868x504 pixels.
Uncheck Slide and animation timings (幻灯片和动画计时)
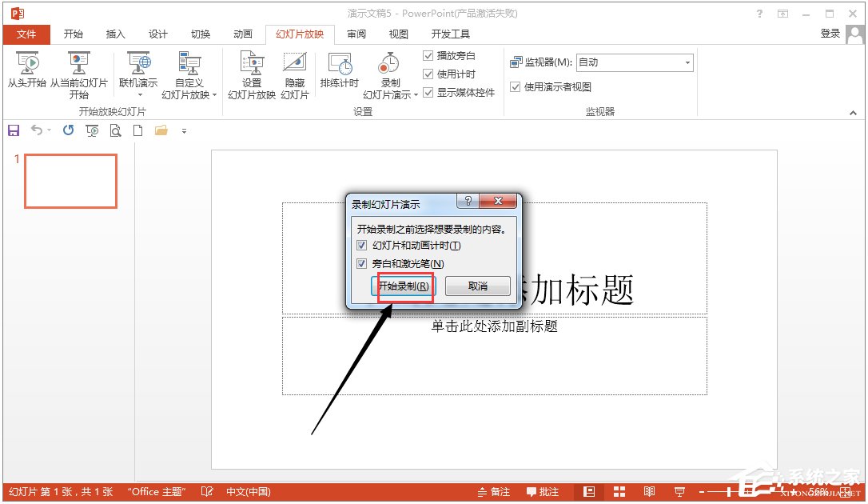click(362, 246)
